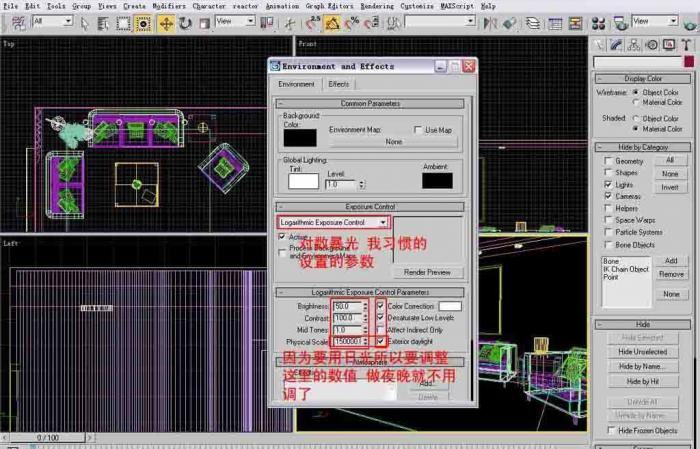The height and width of the screenshot is (449, 700).
Task: Open Global Lighting Tint white swatch
Action: click(303, 181)
